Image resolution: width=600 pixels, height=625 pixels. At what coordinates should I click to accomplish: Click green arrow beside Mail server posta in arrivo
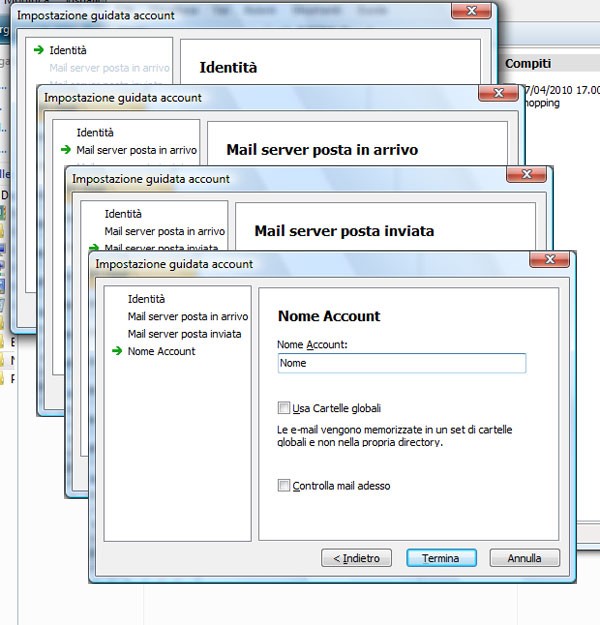click(x=66, y=150)
